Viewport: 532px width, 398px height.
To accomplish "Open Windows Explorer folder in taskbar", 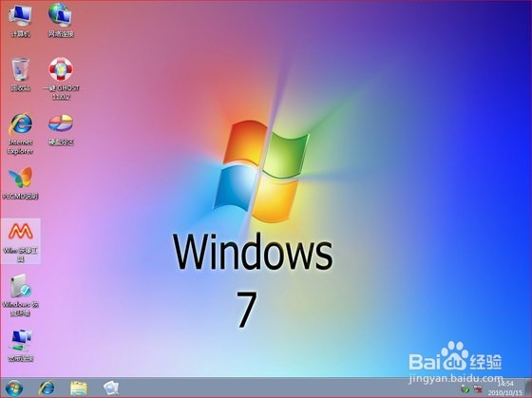I will tap(78, 389).
